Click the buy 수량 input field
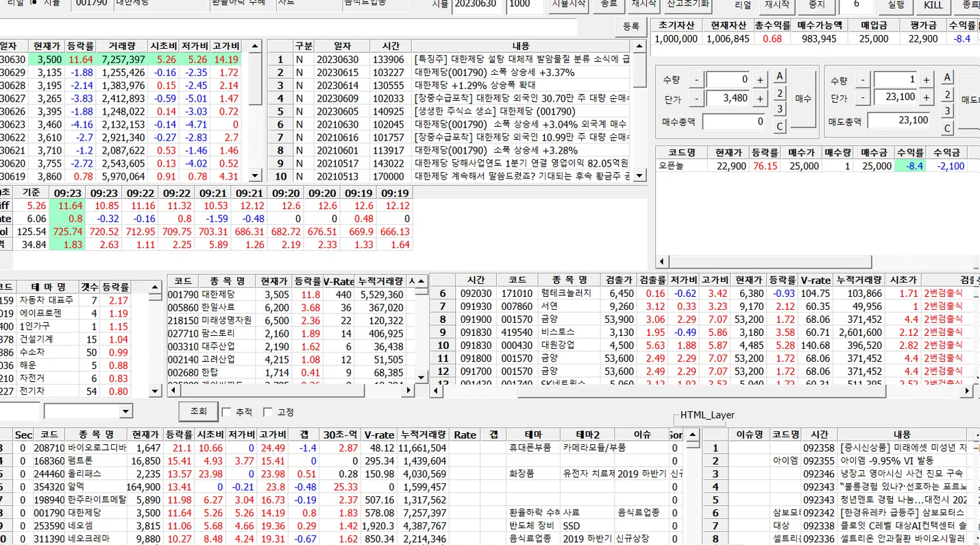Viewport: 980px width, 545px height. 727,80
